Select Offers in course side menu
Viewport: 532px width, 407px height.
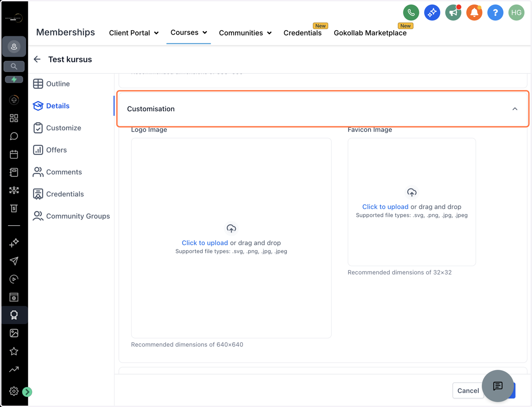[50, 150]
